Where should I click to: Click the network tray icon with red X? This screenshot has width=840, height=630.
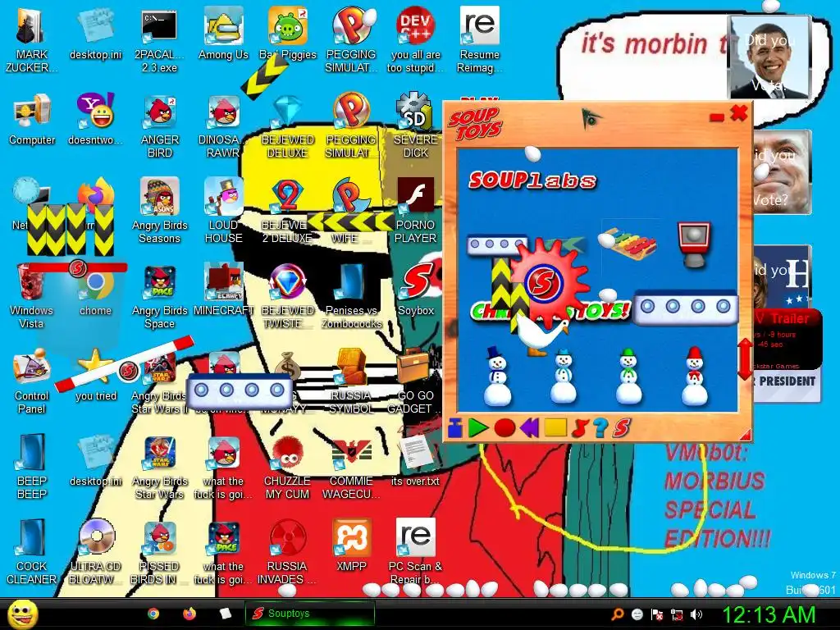click(x=677, y=614)
